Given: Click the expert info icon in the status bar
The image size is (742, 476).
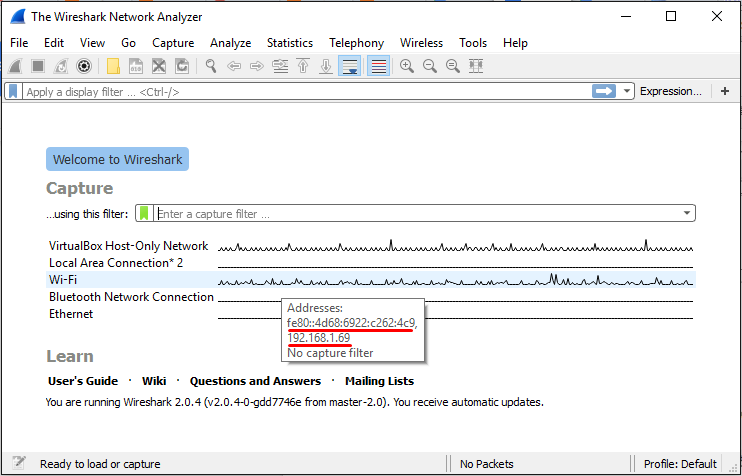Looking at the screenshot, I should pos(19,463).
